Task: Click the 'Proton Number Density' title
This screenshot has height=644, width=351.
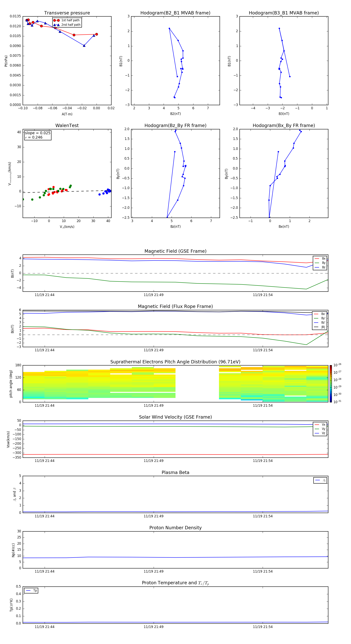Action: [x=175, y=528]
